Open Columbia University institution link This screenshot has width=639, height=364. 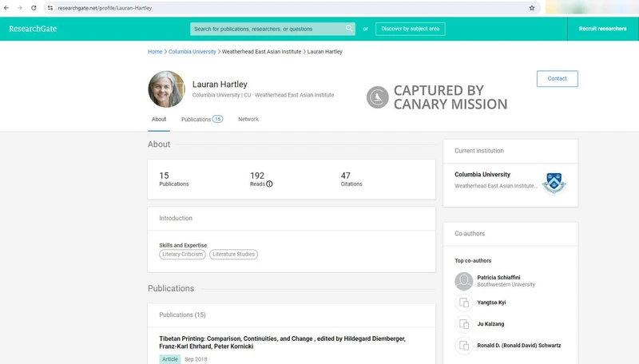pos(482,174)
